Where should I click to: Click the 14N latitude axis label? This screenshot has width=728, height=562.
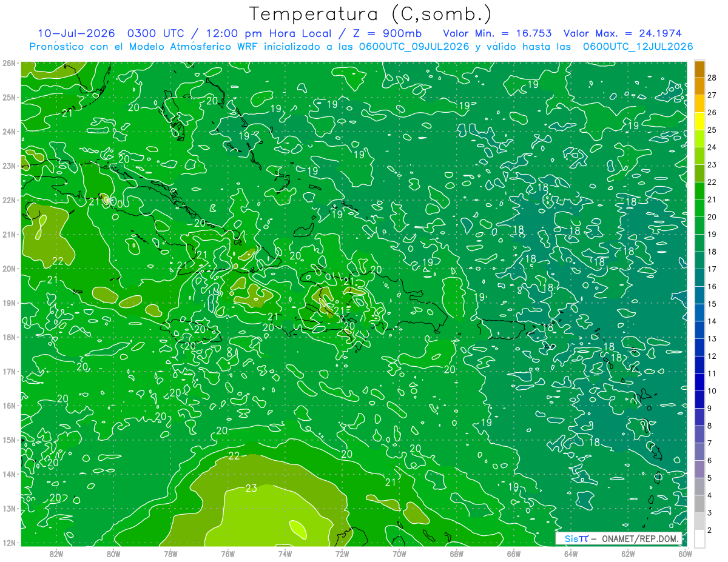click(9, 474)
